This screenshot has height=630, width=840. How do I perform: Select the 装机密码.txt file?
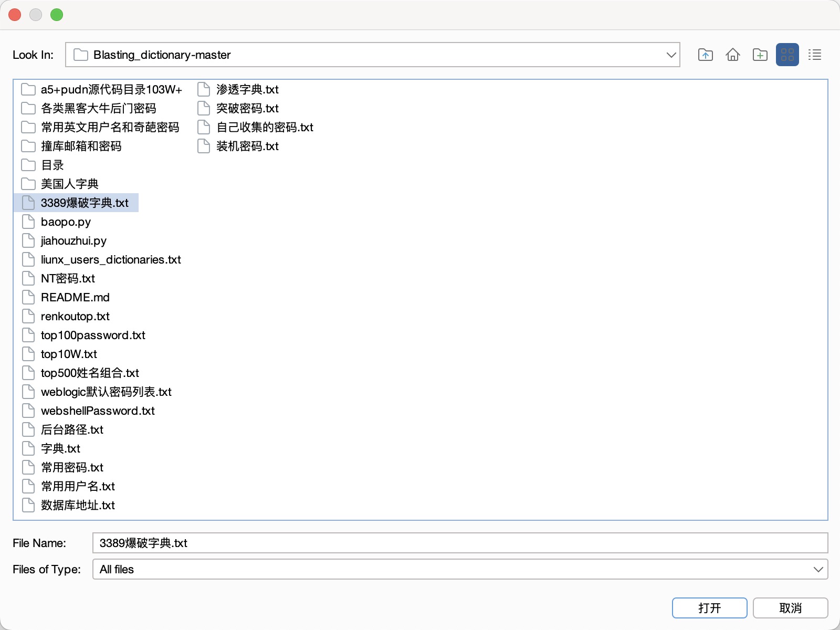(x=247, y=146)
